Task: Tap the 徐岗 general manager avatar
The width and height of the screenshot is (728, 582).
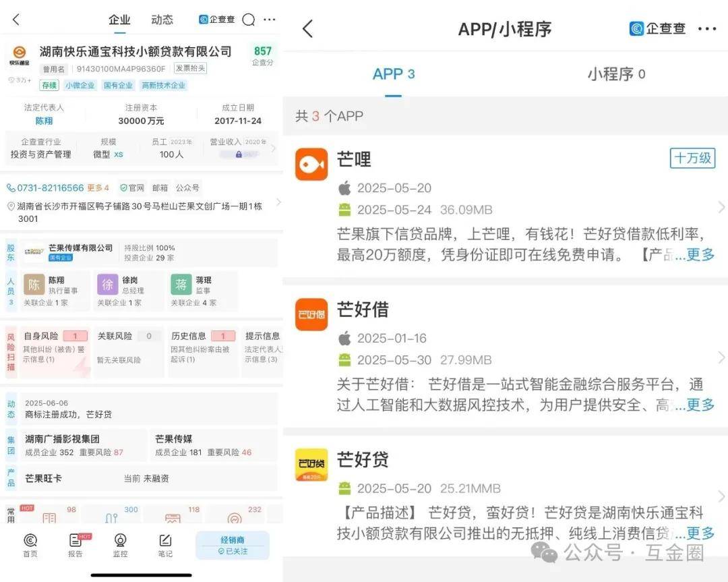Action: (x=108, y=285)
